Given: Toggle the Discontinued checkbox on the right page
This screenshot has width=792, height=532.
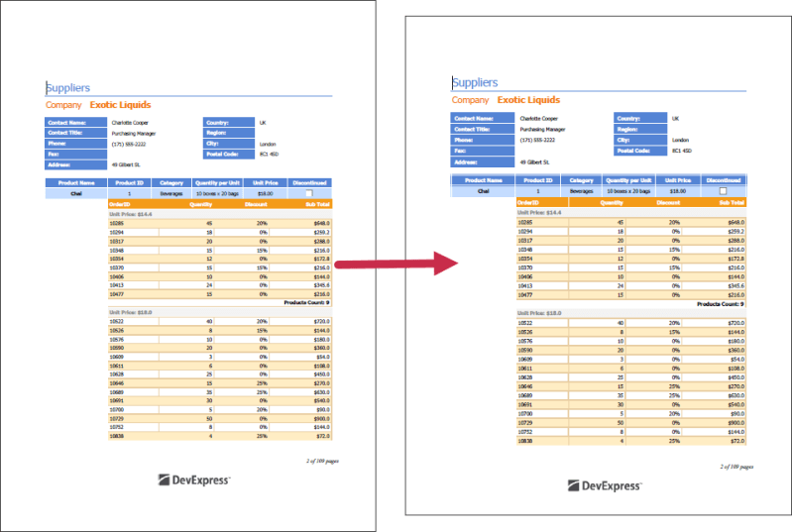Looking at the screenshot, I should click(723, 191).
